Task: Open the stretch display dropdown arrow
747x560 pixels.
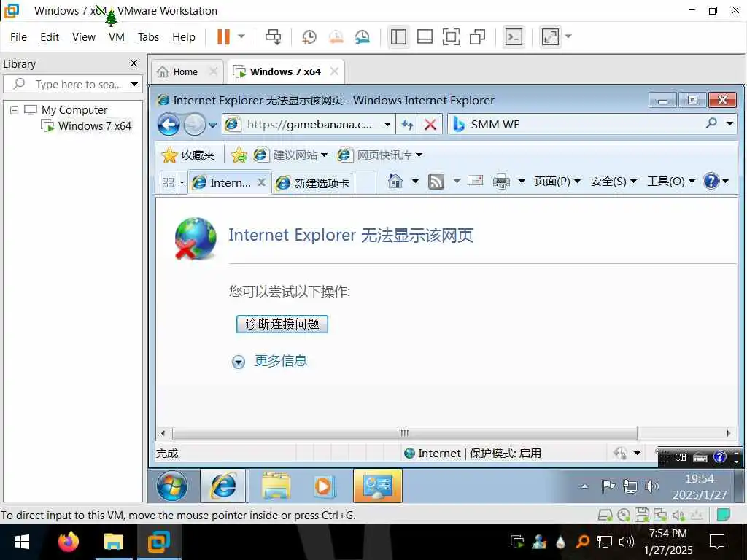Action: [x=568, y=36]
